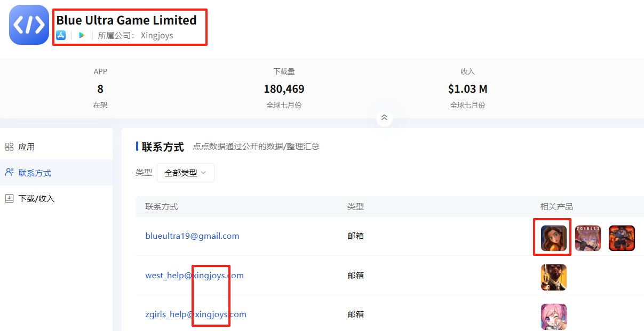Open the west_help@xingjoys.com email link
The width and height of the screenshot is (644, 331).
click(x=194, y=275)
